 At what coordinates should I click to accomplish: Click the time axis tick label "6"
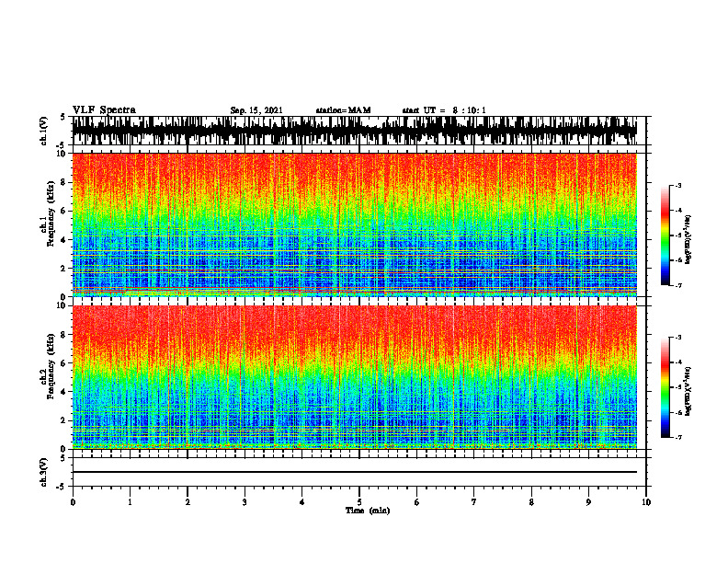click(416, 502)
